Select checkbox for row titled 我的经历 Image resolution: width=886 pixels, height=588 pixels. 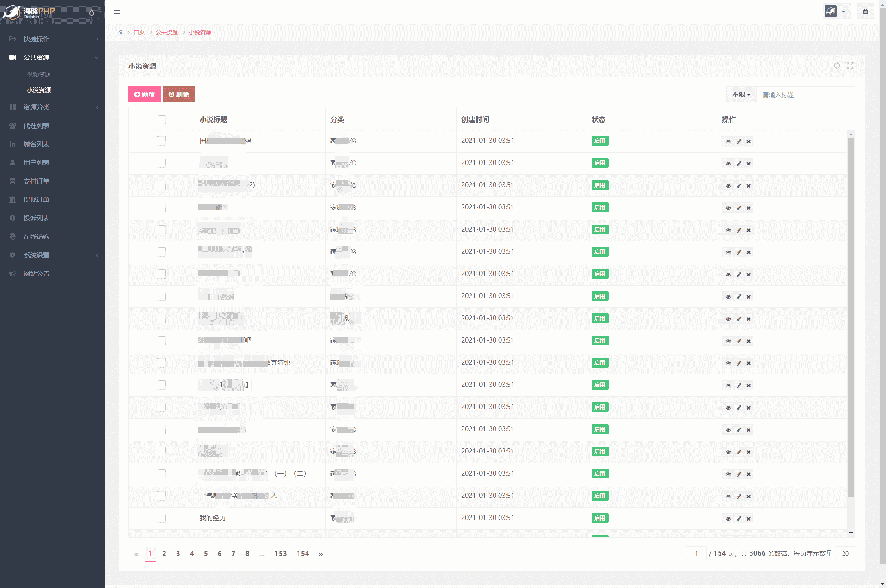tap(161, 518)
